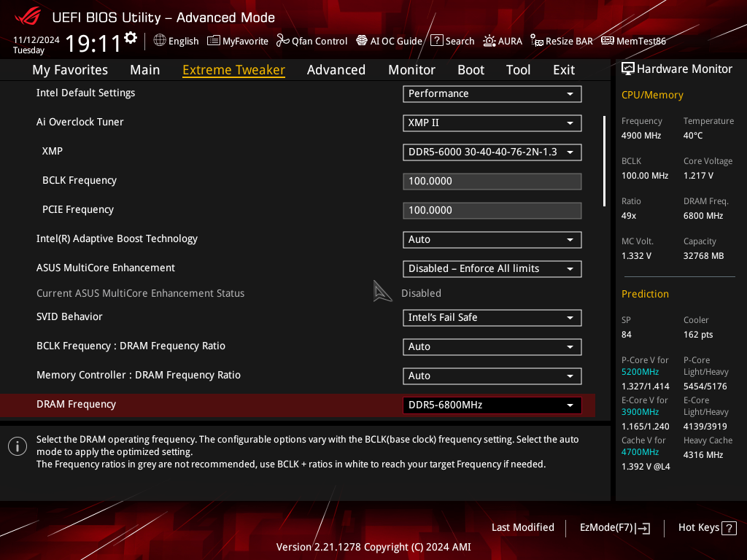Image resolution: width=747 pixels, height=560 pixels.
Task: Click the Cooler 162 pts value
Action: point(698,334)
